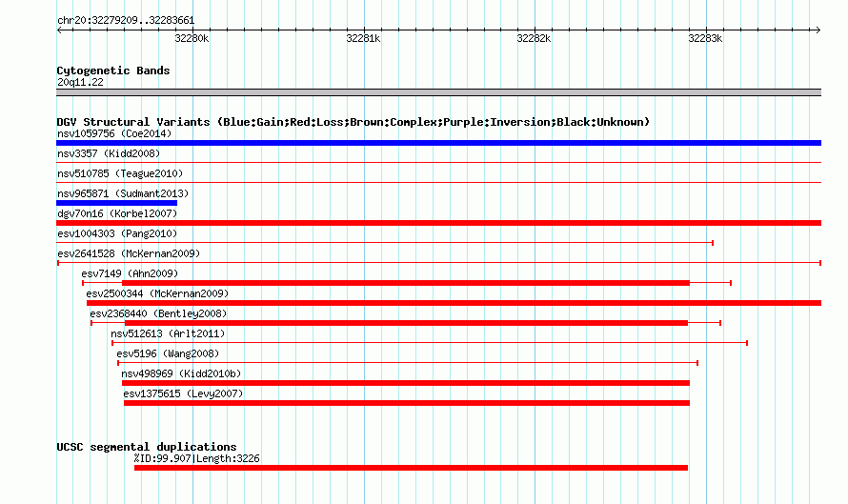Image resolution: width=848 pixels, height=504 pixels.
Task: Click the nsv510785 (Teague2010) label
Action: point(120,173)
